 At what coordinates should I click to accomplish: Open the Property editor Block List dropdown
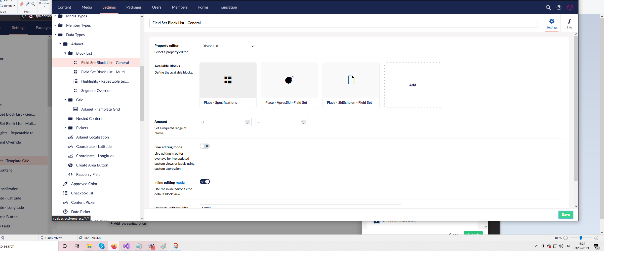click(x=227, y=46)
